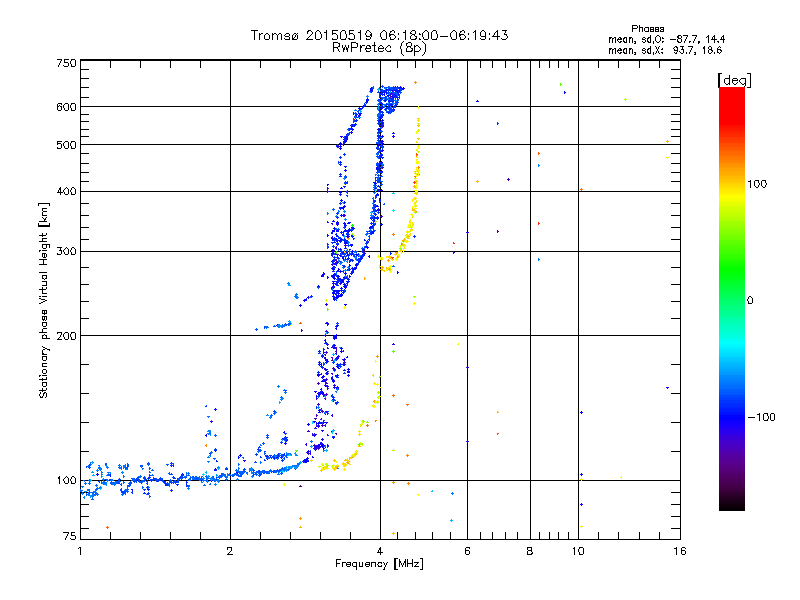800x600 pixels.
Task: Click the '2' x-axis tick label
Action: pos(230,552)
